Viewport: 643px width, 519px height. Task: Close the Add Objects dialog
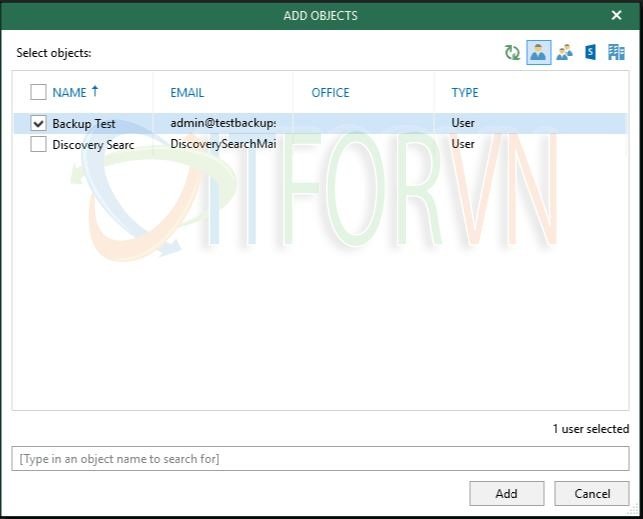[x=616, y=15]
